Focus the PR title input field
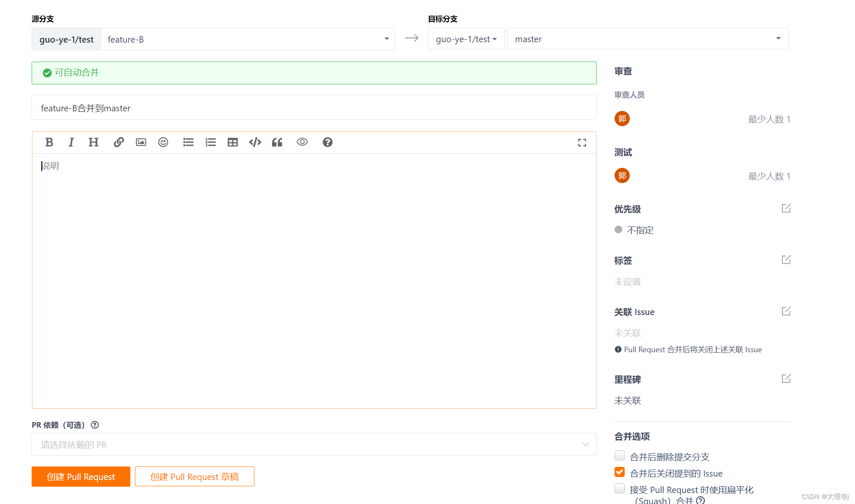The image size is (855, 504). pyautogui.click(x=314, y=108)
